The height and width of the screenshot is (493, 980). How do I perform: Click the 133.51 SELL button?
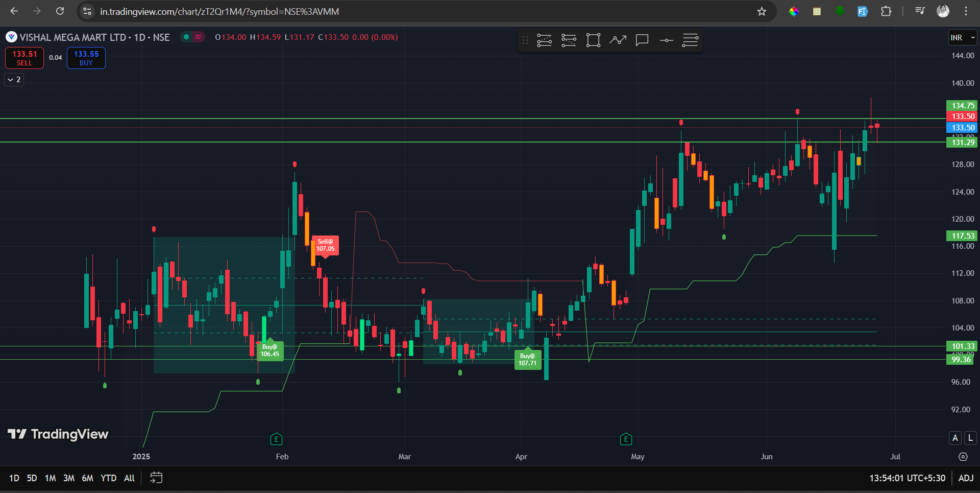[x=24, y=58]
